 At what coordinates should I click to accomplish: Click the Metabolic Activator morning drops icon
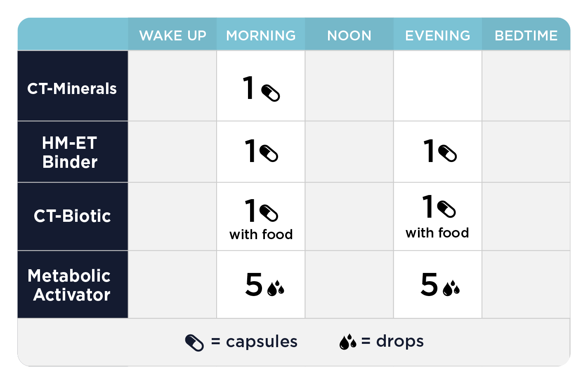coord(276,288)
